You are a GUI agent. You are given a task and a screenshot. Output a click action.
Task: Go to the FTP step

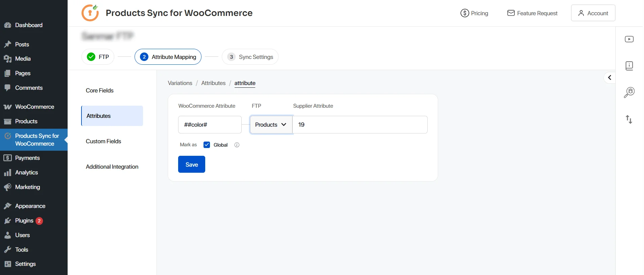(98, 57)
